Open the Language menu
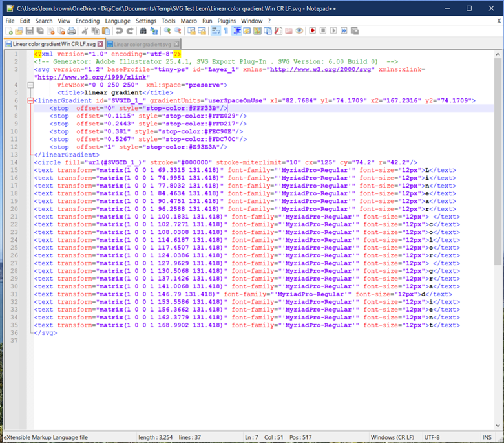504x443 pixels. 118,21
